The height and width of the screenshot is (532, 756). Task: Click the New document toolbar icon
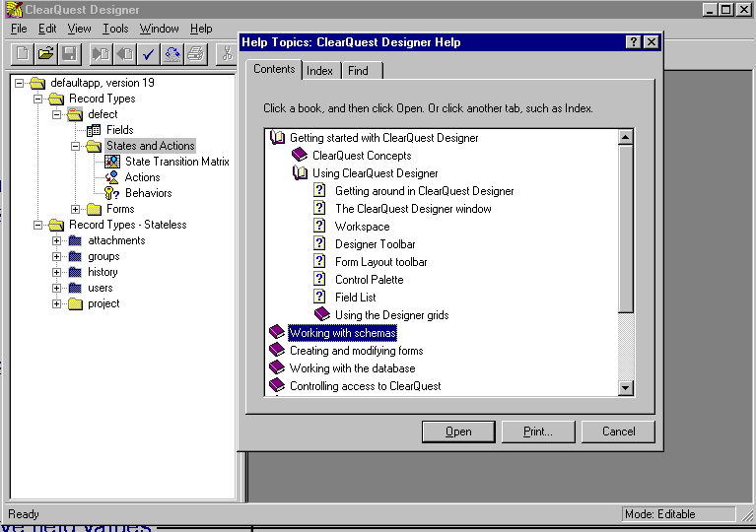pyautogui.click(x=22, y=53)
